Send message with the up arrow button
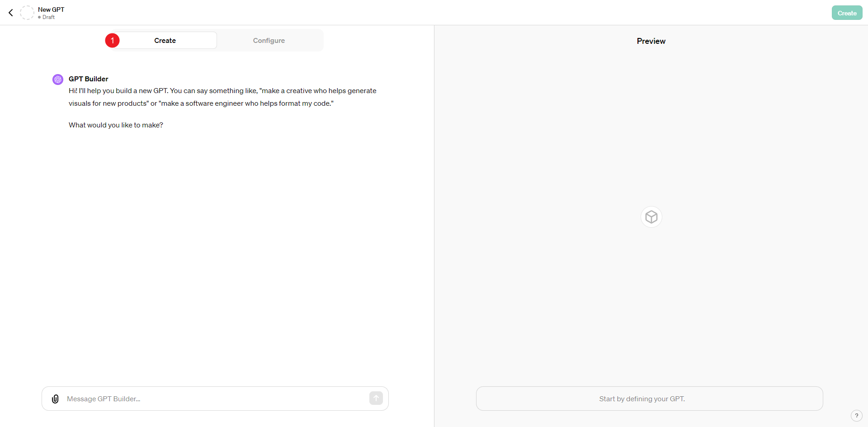 [x=376, y=398]
